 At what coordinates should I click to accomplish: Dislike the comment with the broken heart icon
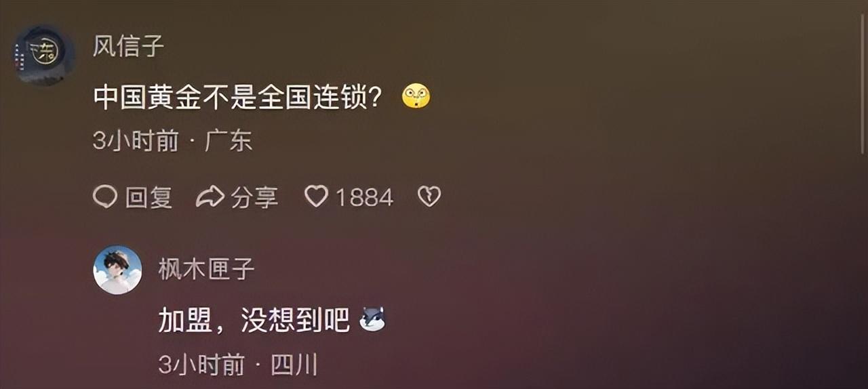tap(429, 197)
